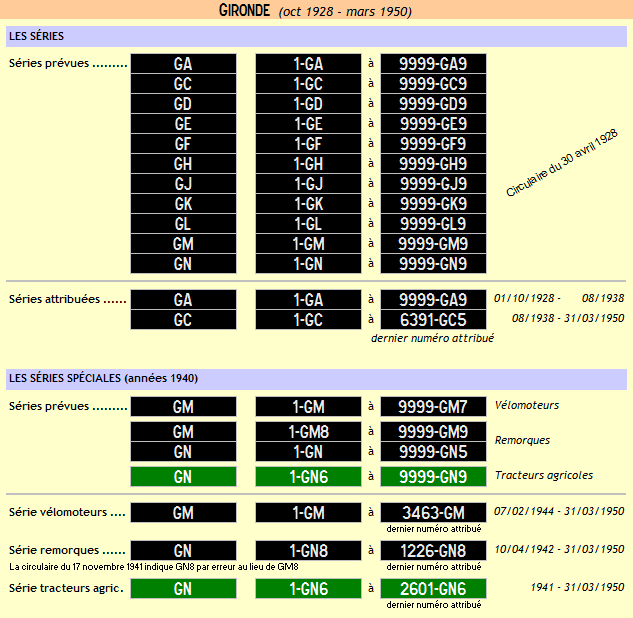The width and height of the screenshot is (633, 618).
Task: Select the GF series plate
Action: click(x=183, y=144)
